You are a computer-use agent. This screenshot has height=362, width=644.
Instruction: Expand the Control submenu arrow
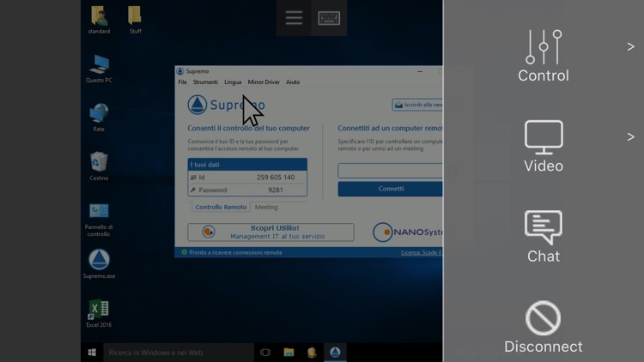630,47
